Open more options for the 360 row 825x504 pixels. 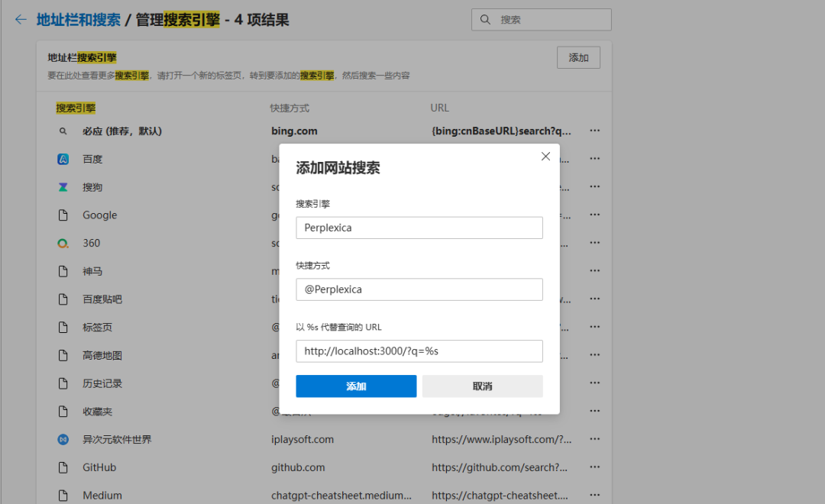pos(594,243)
